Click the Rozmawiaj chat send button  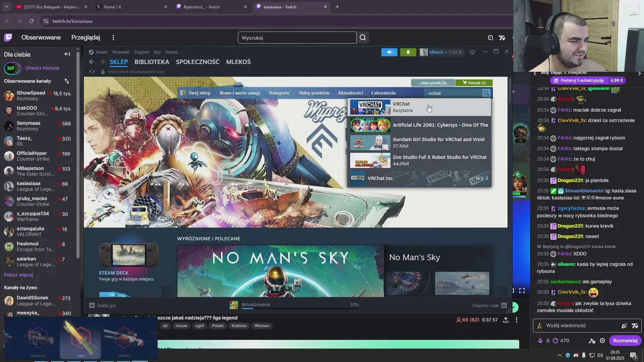[x=625, y=340]
